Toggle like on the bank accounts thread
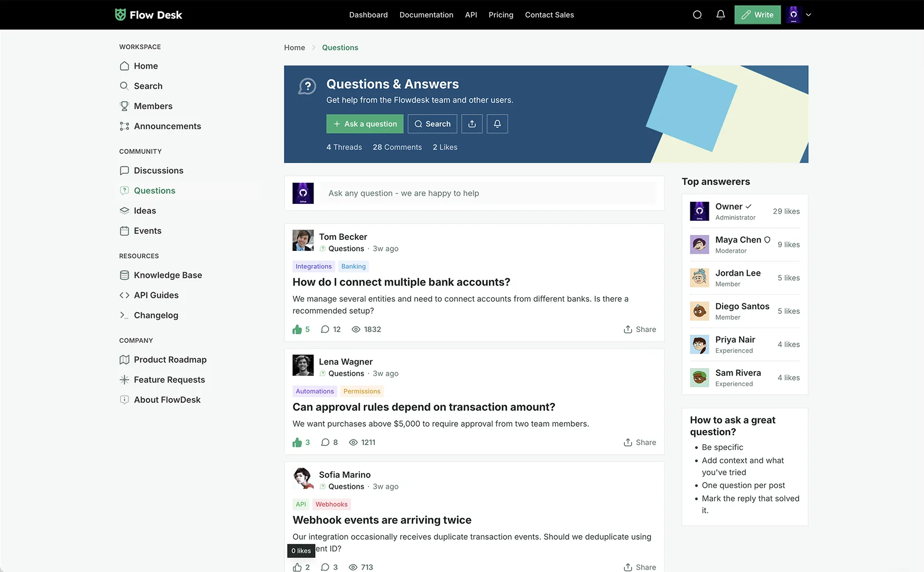The width and height of the screenshot is (924, 572). [x=301, y=330]
